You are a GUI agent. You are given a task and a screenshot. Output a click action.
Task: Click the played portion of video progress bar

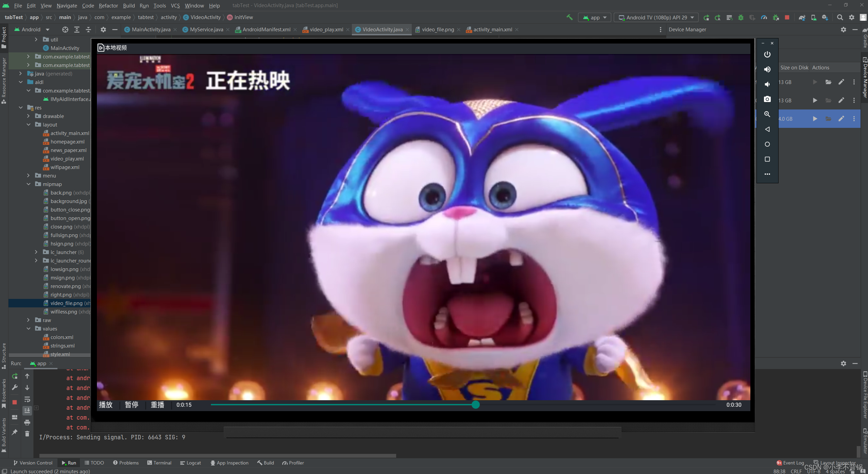pyautogui.click(x=341, y=405)
